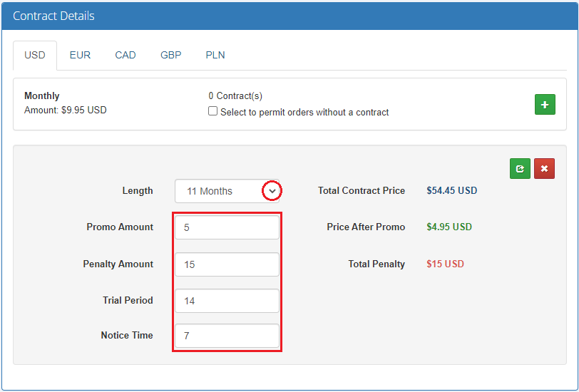Click the green plus add contract button
The image size is (579, 392).
545,105
